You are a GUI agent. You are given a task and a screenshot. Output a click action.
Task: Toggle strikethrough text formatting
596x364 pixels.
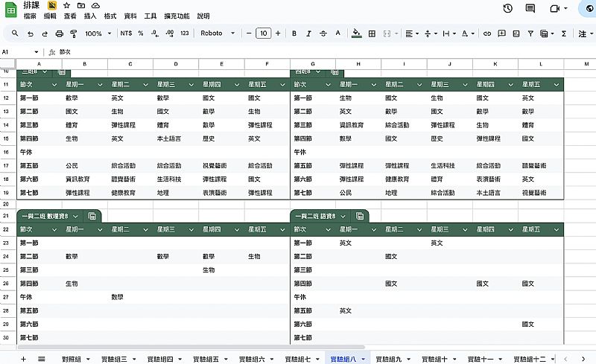322,33
